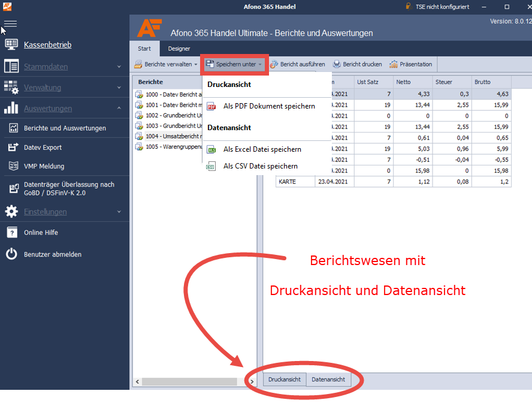Switch to the Datenansicht bottom tab

point(328,380)
